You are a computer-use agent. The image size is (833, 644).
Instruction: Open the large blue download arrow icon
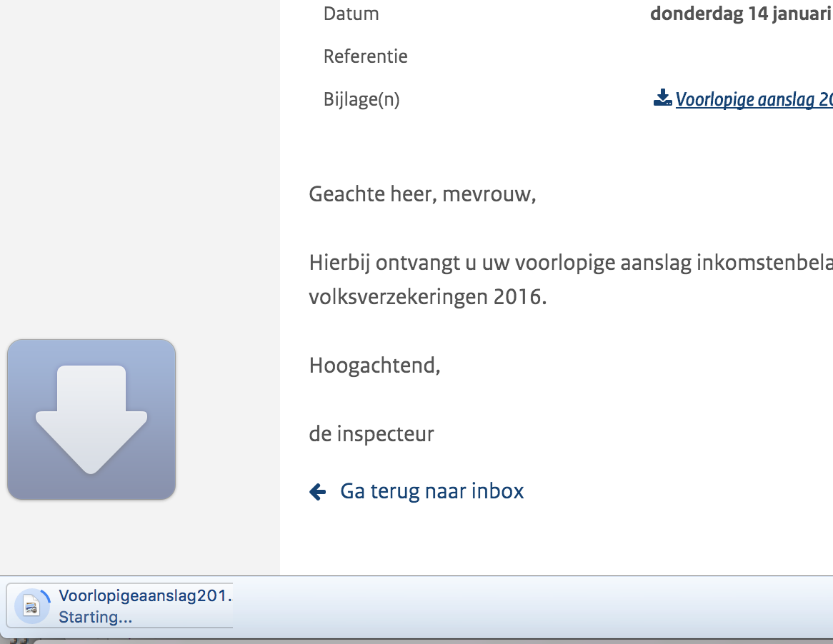coord(91,418)
